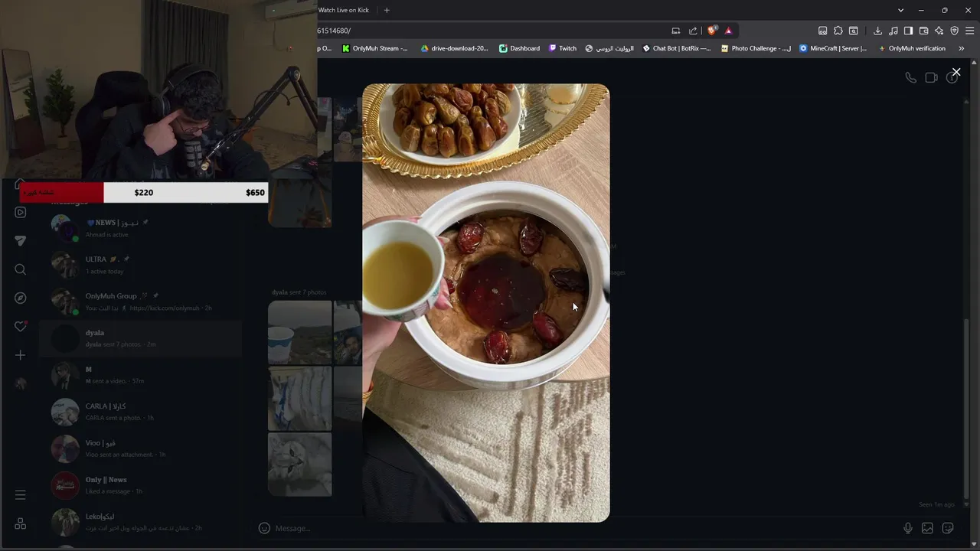
Task: Open Brave Shields icon in address bar
Action: click(x=712, y=31)
